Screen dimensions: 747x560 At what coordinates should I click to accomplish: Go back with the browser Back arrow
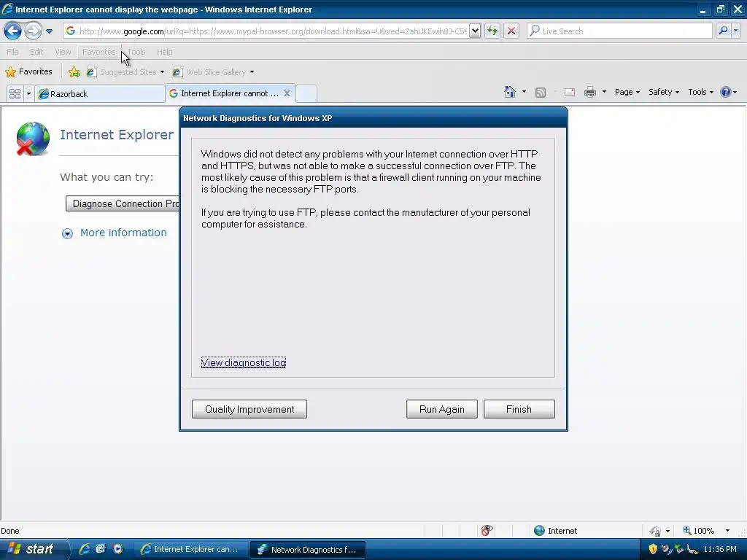pyautogui.click(x=12, y=31)
